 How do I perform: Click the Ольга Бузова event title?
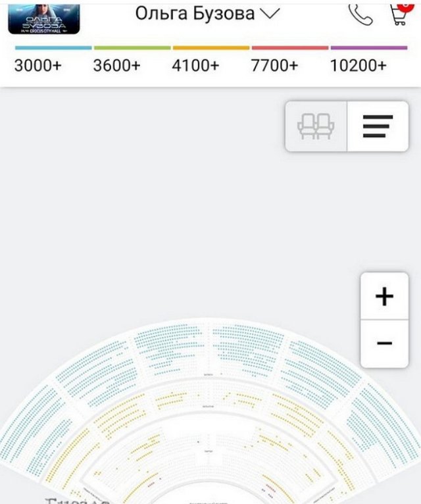(195, 13)
